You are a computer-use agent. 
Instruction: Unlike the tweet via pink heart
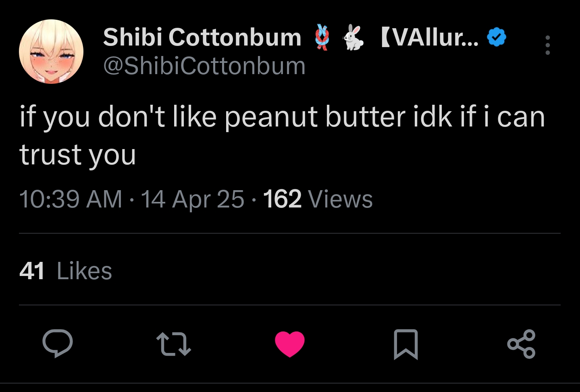coord(289,344)
